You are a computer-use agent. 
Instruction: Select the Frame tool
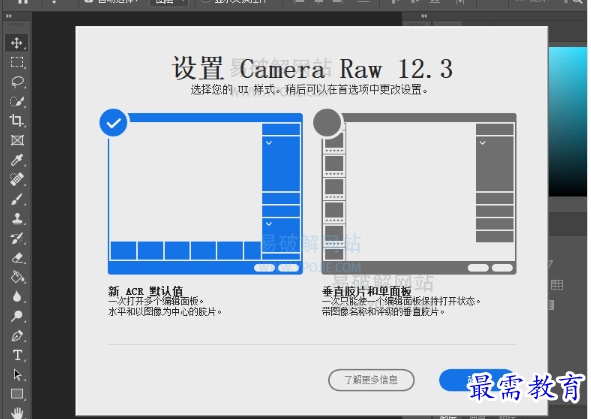pos(17,141)
